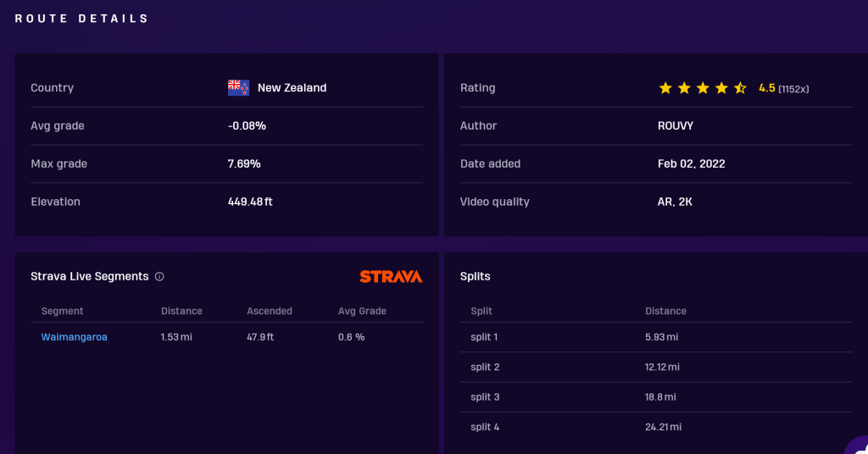Click the Strava Live Segments info icon

pos(159,276)
